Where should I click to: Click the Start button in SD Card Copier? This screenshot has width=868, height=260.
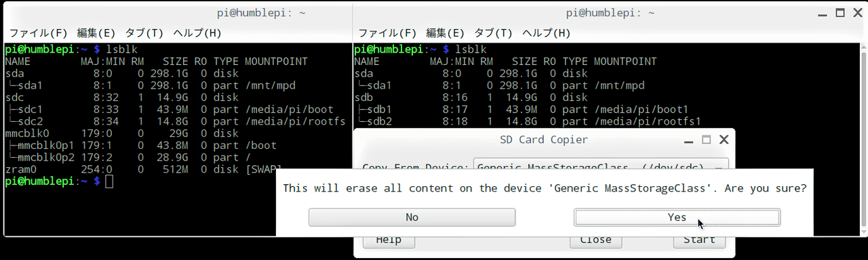coord(699,241)
